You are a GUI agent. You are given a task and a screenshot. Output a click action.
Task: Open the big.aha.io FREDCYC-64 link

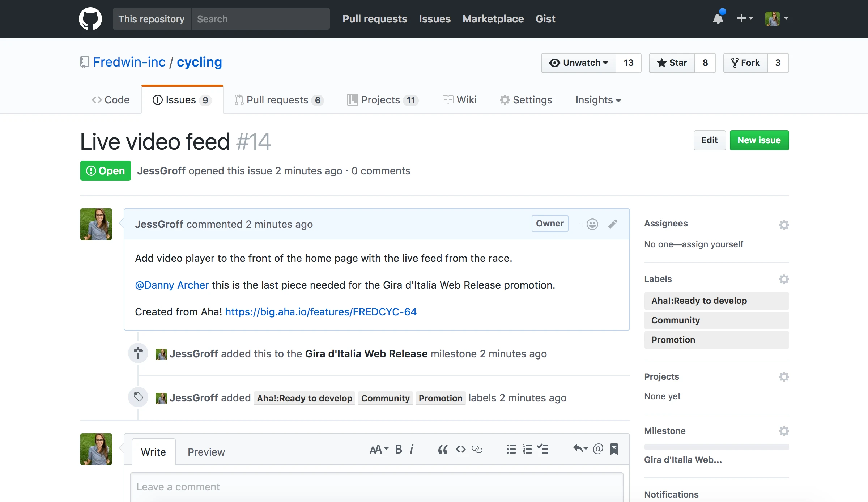321,312
